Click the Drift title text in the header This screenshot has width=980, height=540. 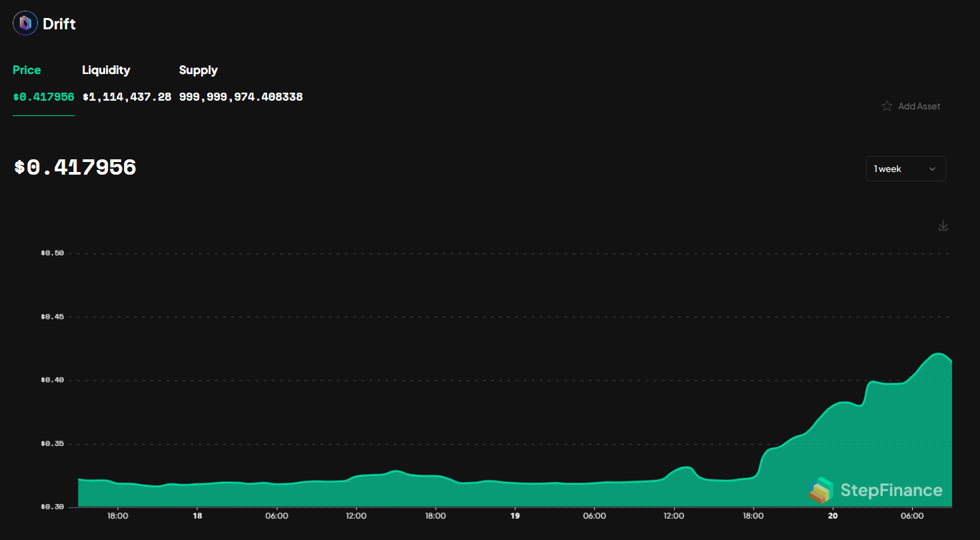tap(59, 23)
